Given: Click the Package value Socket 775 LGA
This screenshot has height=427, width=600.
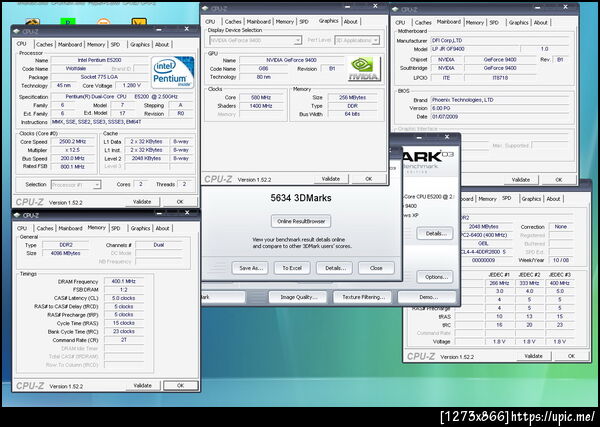Looking at the screenshot, I should click(99, 77).
